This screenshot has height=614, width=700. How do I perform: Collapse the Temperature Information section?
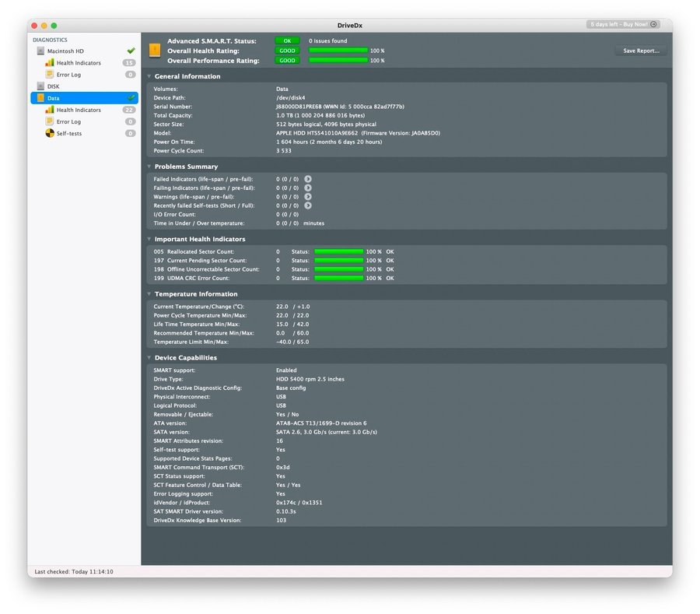(149, 294)
